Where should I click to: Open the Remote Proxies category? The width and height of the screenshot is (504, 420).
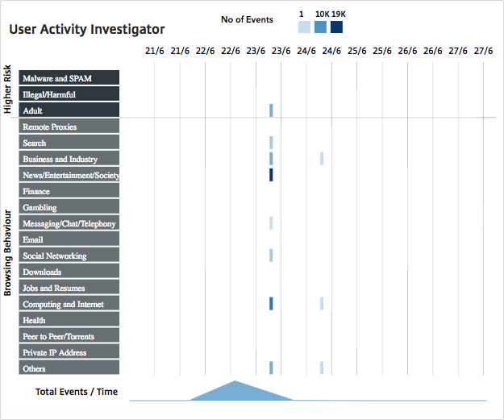[69, 127]
